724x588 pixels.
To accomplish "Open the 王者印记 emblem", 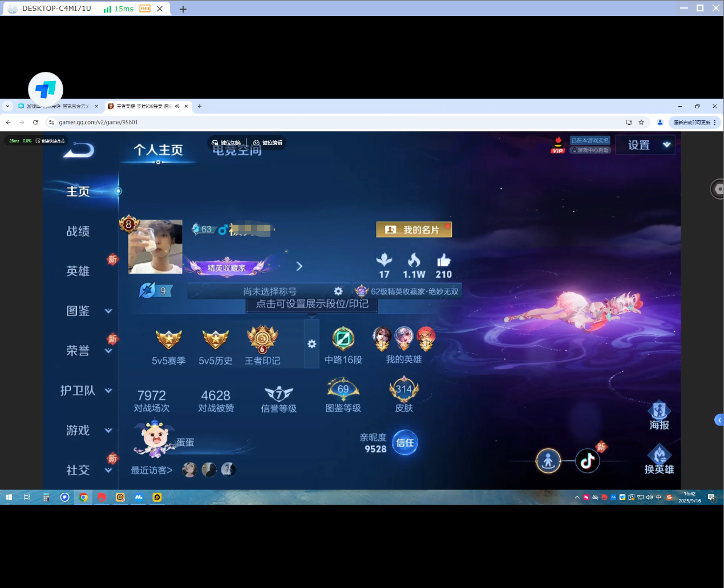I will point(262,340).
